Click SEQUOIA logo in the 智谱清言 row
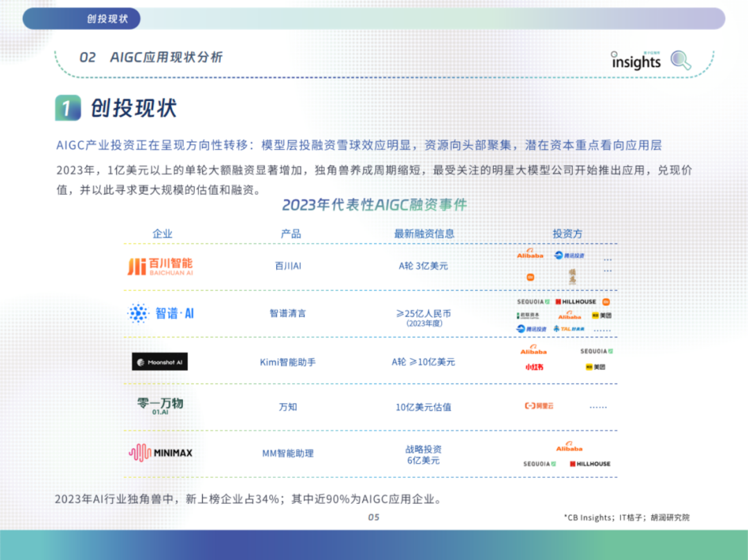748x560 pixels. 533,302
